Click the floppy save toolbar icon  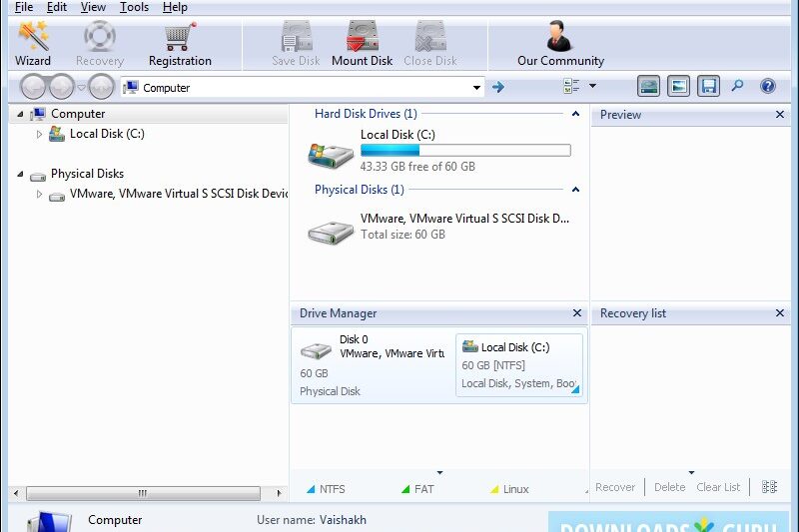(x=708, y=86)
